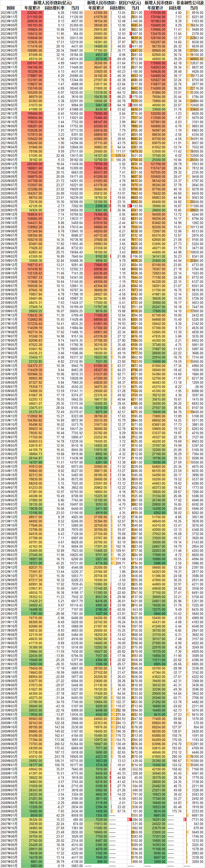Select the 非金融性公司 loan group header
Screen dimensions: 205x868
174,3
